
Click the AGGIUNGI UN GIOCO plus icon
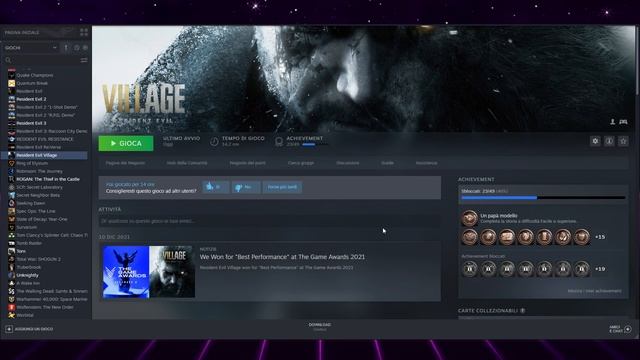(9, 329)
